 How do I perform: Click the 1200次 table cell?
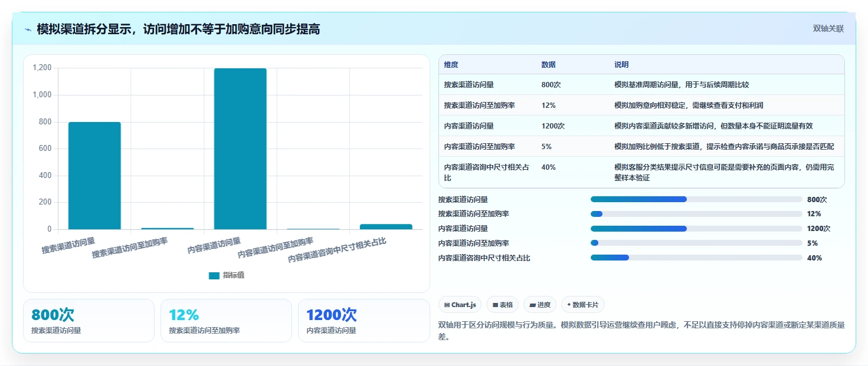point(553,126)
